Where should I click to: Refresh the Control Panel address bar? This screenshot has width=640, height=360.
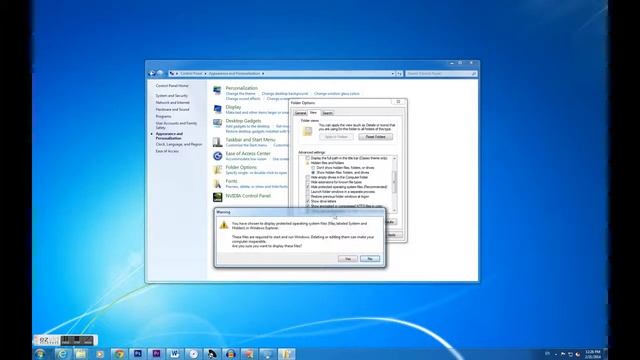pos(400,74)
